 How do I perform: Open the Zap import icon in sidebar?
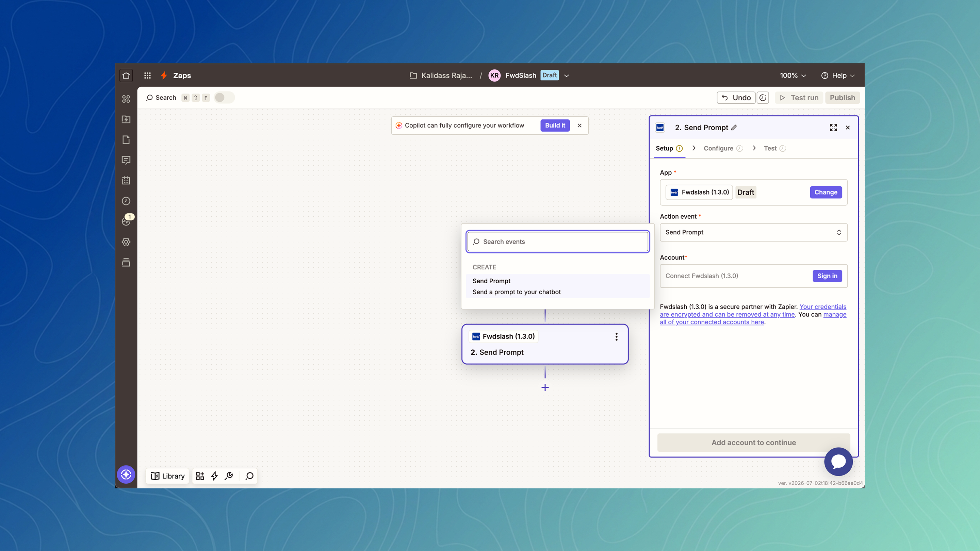coord(126,119)
